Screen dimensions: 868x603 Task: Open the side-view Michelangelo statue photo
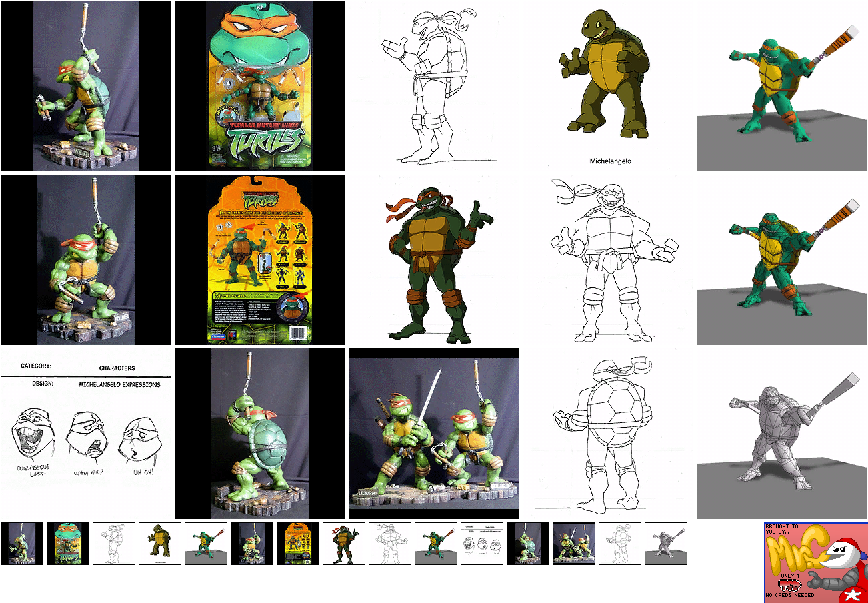point(86,86)
